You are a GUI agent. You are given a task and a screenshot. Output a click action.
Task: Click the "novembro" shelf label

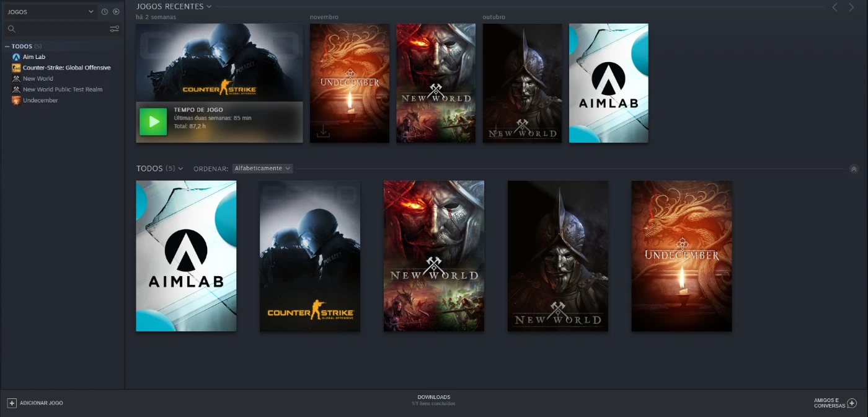pyautogui.click(x=324, y=17)
